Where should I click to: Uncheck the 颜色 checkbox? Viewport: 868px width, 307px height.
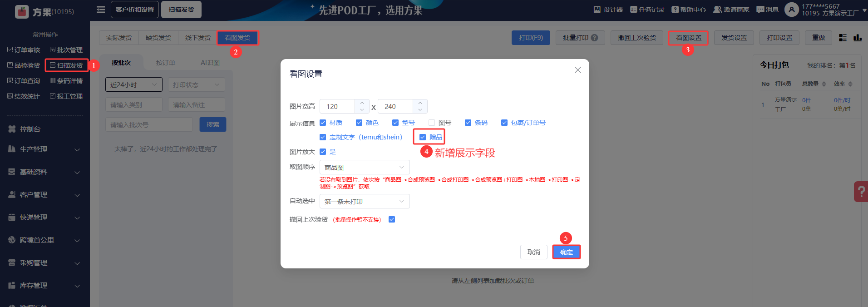tap(359, 123)
